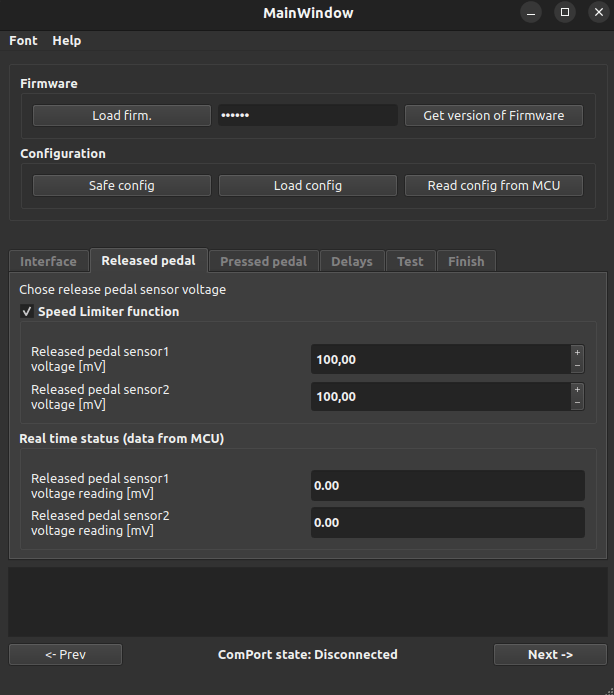
Task: Click Read config from MCU
Action: tap(493, 186)
